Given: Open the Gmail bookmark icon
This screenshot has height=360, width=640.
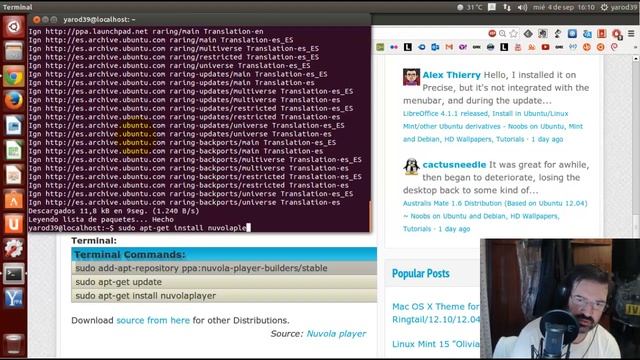Looking at the screenshot, I should [449, 47].
